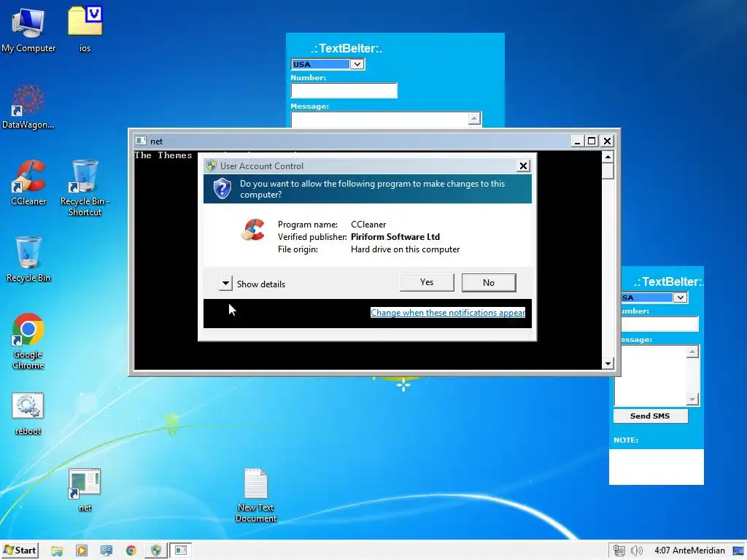The image size is (747, 560).
Task: Click the blue question shield icon in UAC
Action: click(x=222, y=189)
